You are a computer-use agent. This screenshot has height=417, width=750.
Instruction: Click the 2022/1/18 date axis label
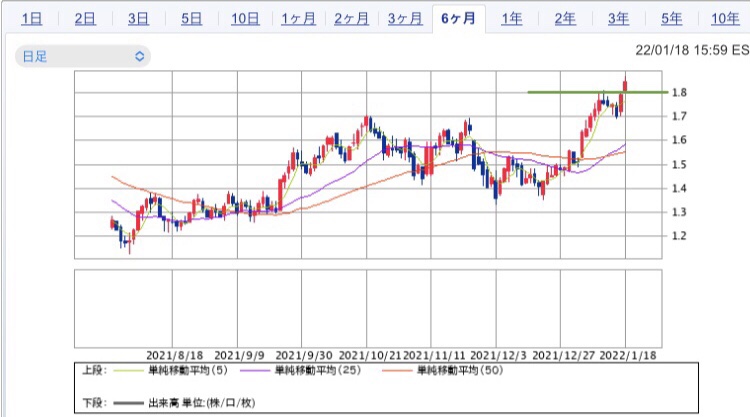[628, 355]
